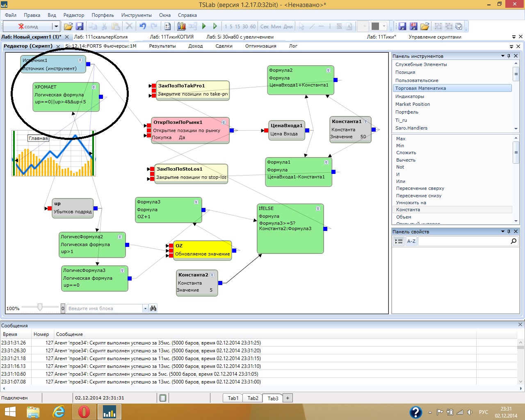The image size is (525, 420).
Task: Open the Инструменты menu
Action: [136, 15]
